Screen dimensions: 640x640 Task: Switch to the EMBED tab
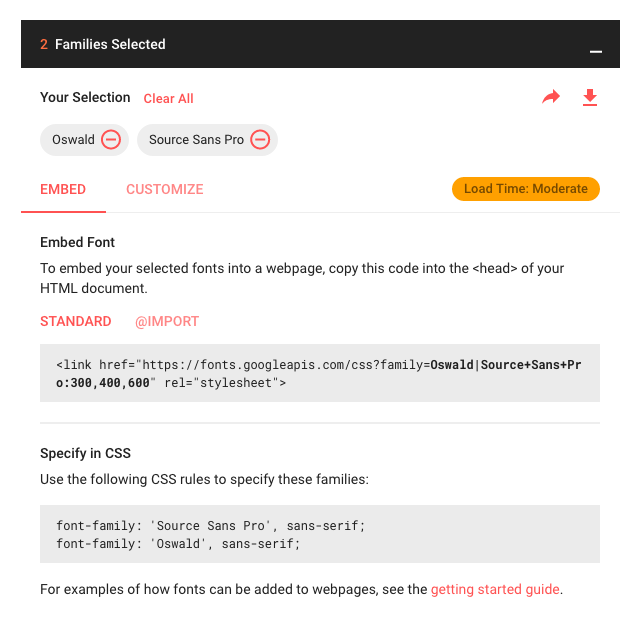pos(63,189)
